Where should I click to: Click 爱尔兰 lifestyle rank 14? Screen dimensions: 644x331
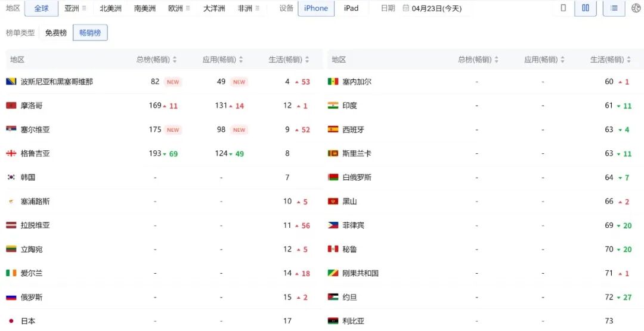pyautogui.click(x=287, y=273)
